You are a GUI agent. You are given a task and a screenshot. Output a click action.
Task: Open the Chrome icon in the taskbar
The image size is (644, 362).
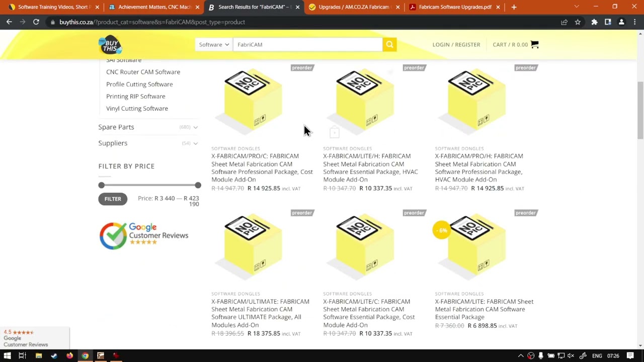pos(85,355)
